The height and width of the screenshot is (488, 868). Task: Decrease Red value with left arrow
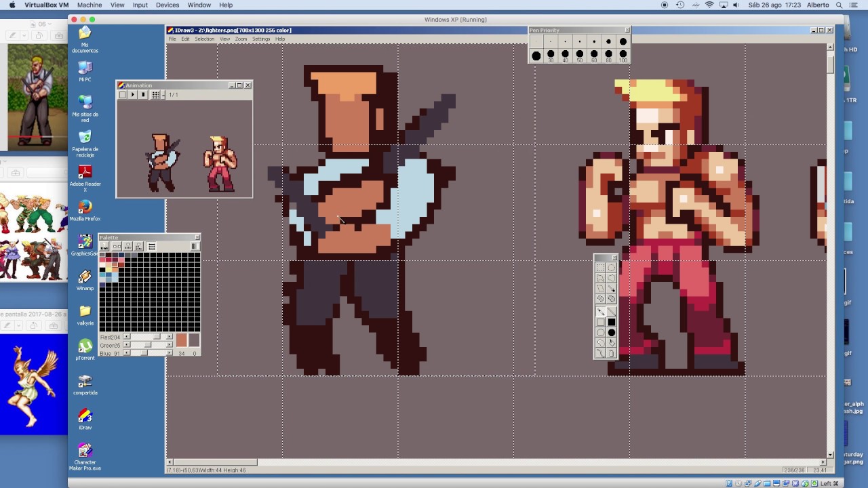pyautogui.click(x=127, y=336)
